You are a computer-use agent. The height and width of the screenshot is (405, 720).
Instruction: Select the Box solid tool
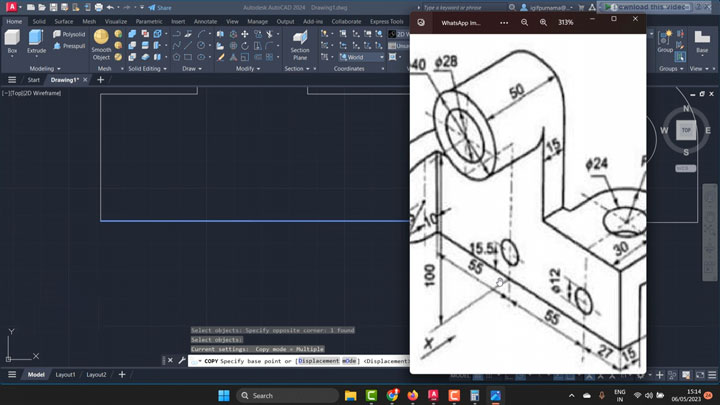(x=12, y=41)
